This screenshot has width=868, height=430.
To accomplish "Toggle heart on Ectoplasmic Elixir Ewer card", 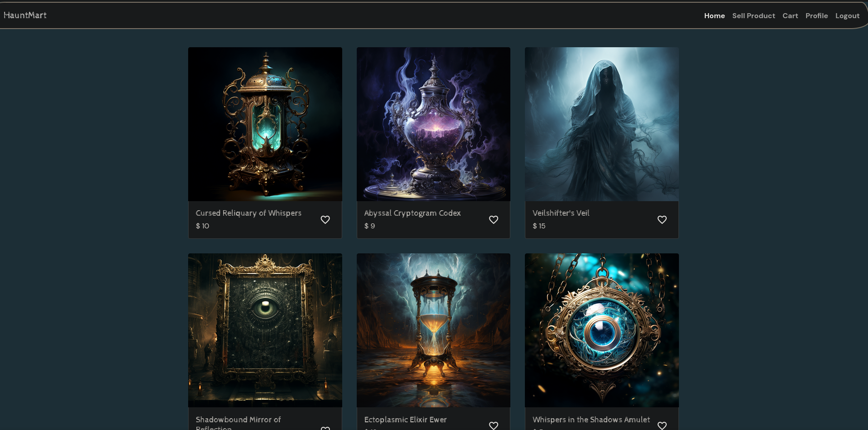I will [x=494, y=425].
